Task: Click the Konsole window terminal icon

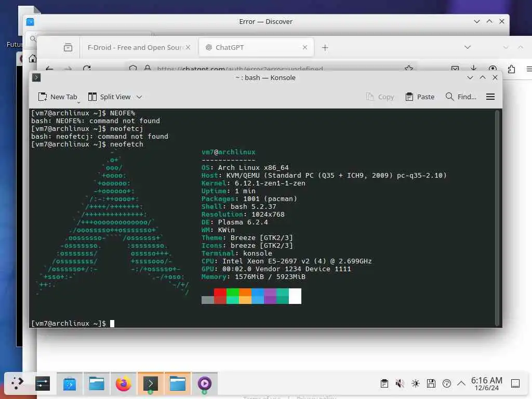Action: pyautogui.click(x=36, y=78)
